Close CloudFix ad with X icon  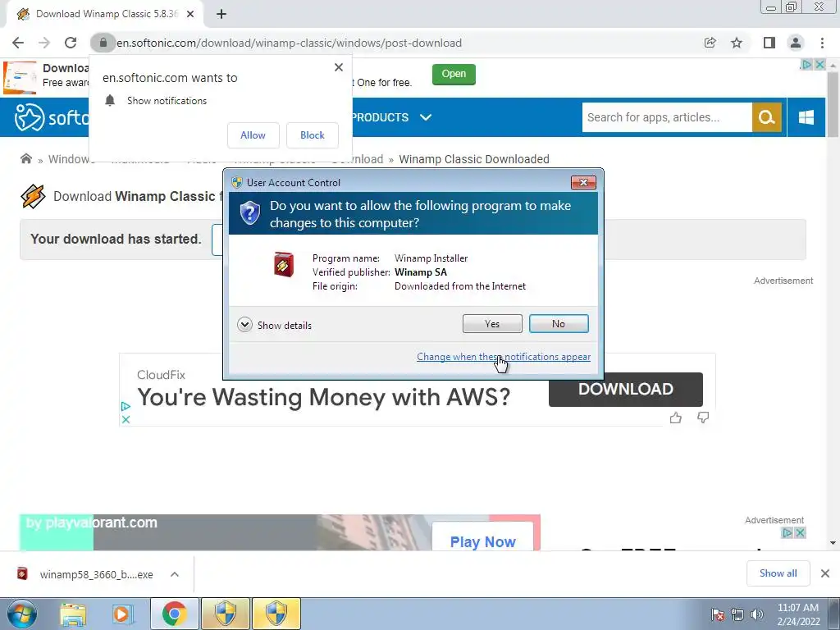tap(126, 419)
